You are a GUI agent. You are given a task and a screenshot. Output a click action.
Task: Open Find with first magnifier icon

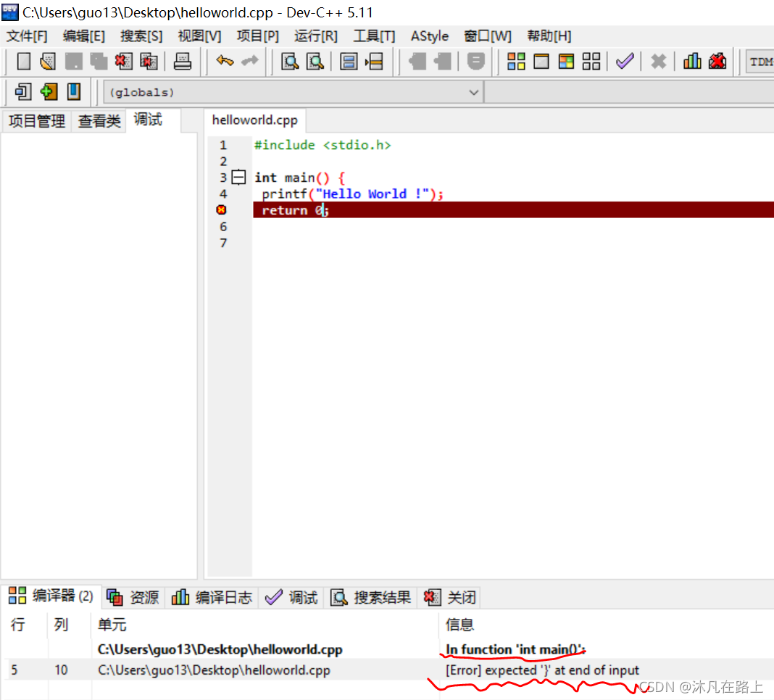(x=290, y=61)
